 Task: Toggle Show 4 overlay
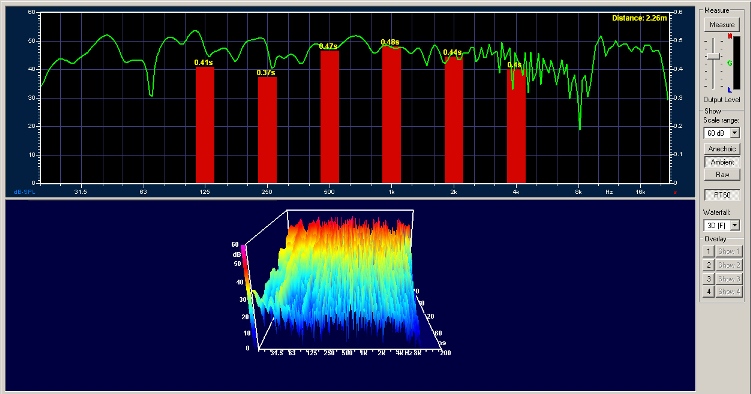[729, 291]
